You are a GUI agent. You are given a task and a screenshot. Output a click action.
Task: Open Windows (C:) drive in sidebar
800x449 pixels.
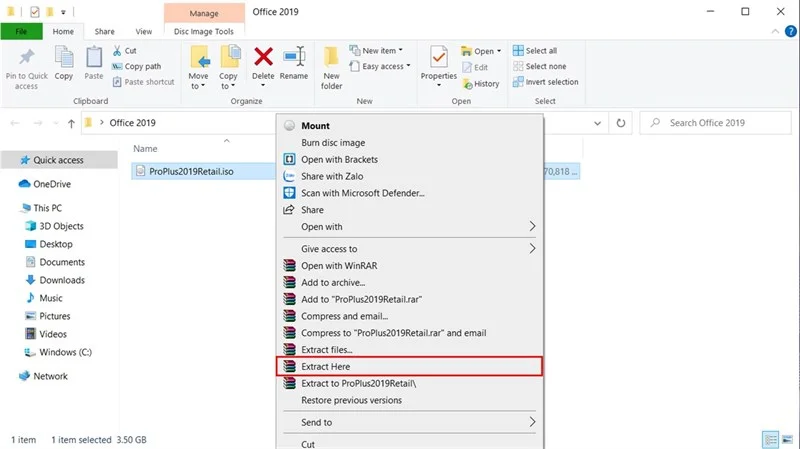point(65,352)
